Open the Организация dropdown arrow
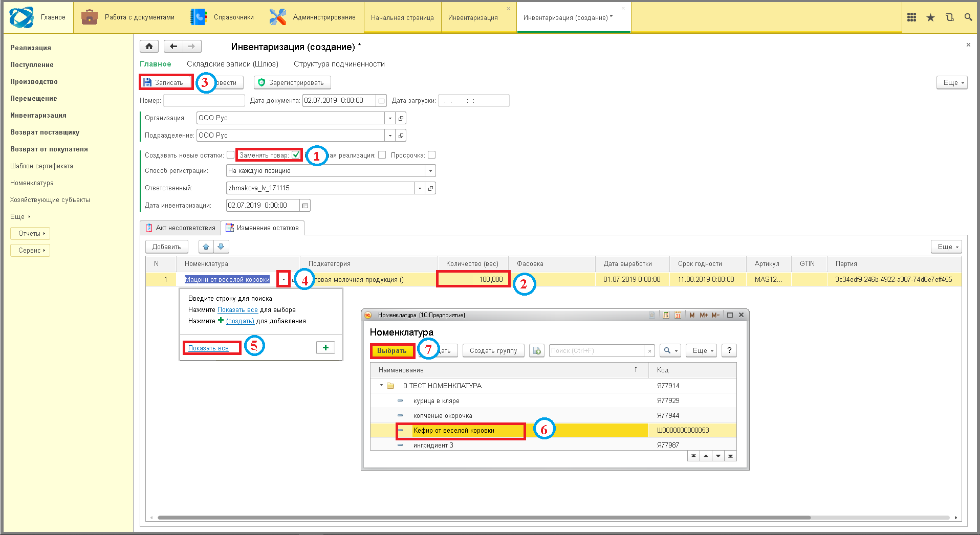The width and height of the screenshot is (980, 535). [390, 118]
